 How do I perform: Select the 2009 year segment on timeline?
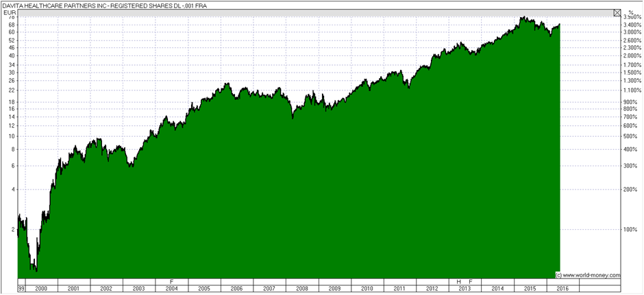335,289
